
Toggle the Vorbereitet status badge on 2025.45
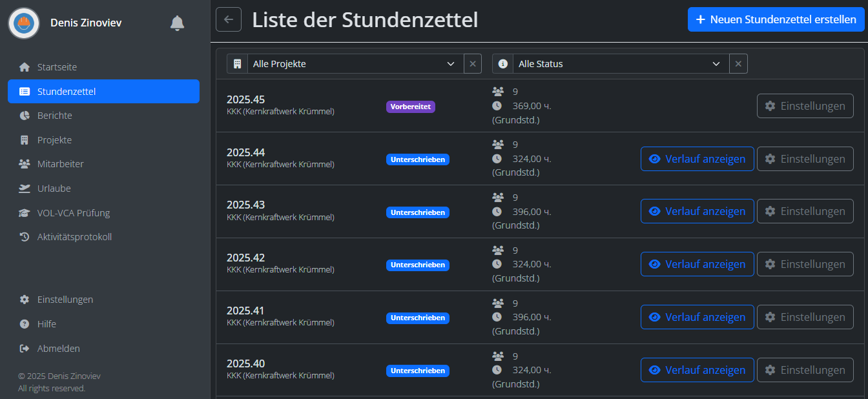[x=410, y=106]
